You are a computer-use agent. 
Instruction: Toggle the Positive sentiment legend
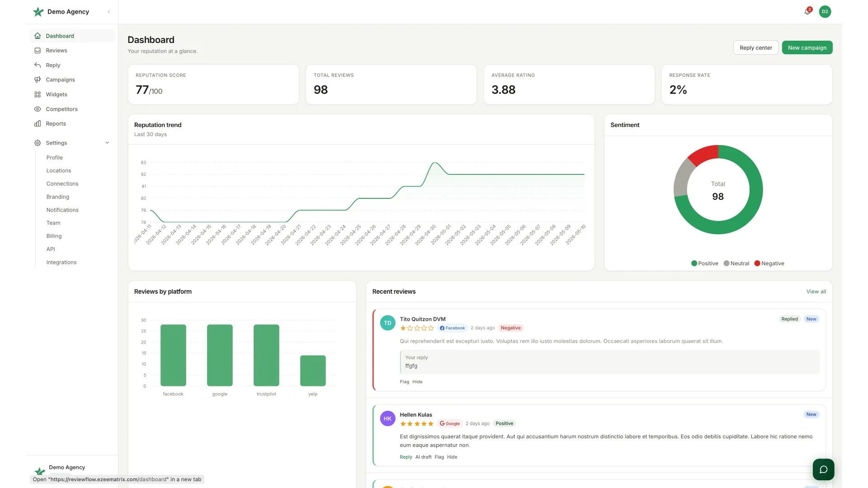point(704,263)
